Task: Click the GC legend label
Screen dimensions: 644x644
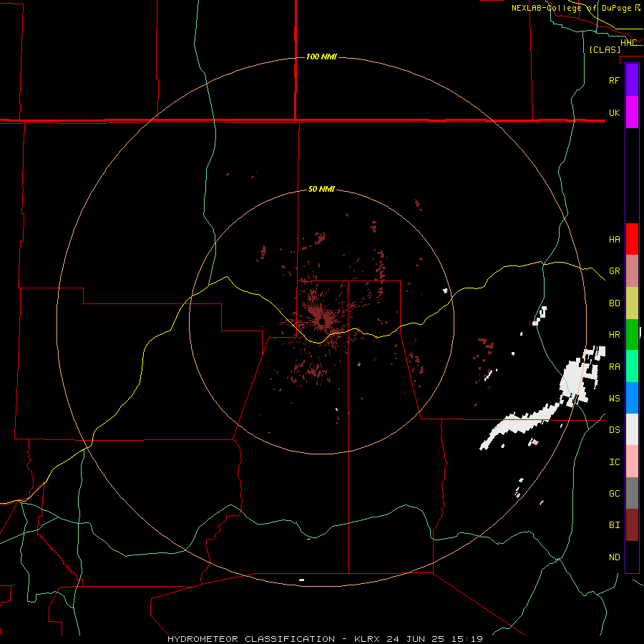Action: [614, 493]
